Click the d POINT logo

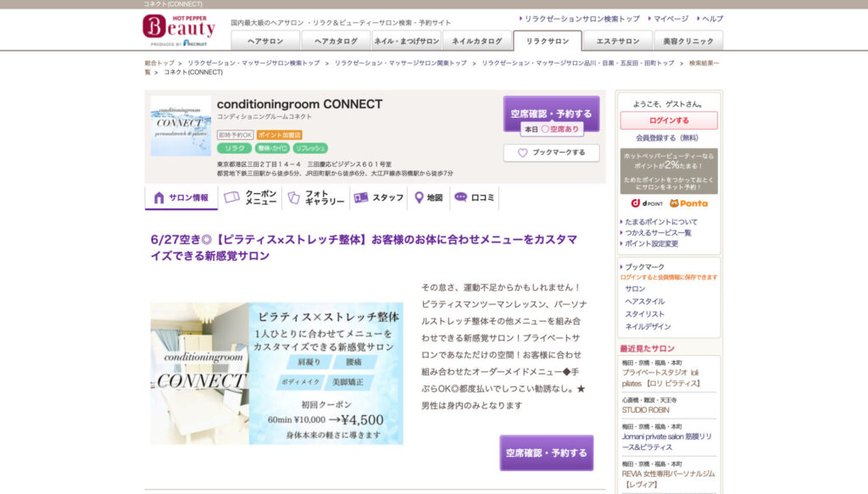[647, 203]
